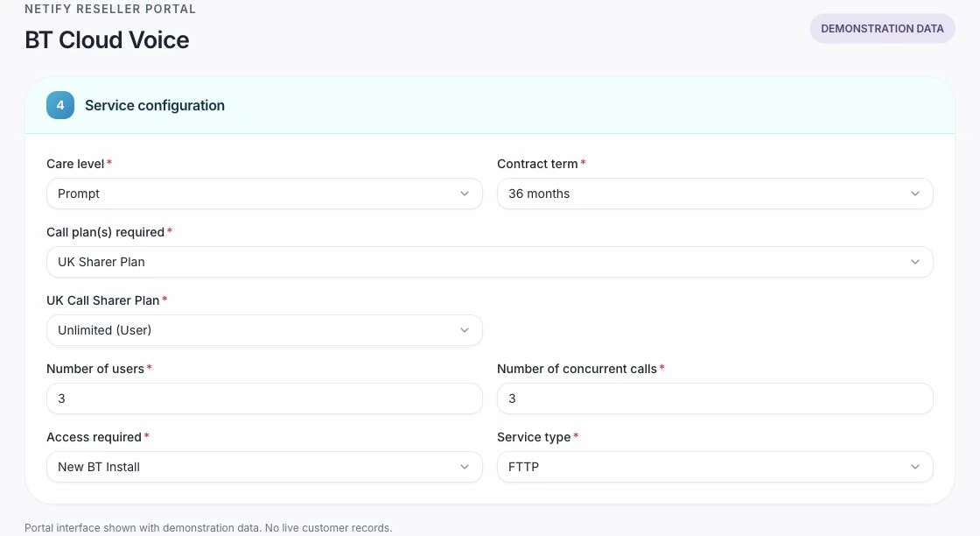
Task: Click the Call plan(s) required label
Action: point(106,232)
